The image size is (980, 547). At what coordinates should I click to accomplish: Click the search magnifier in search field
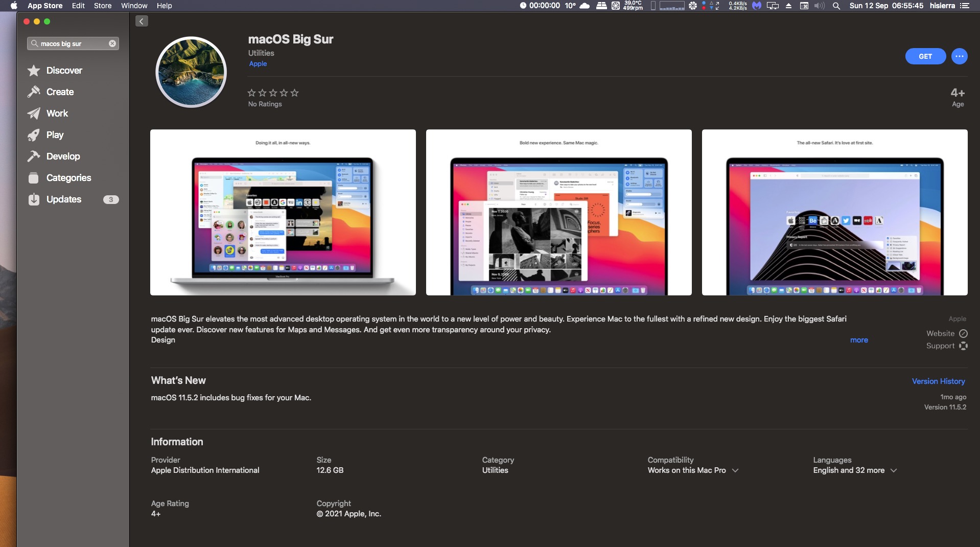point(34,43)
